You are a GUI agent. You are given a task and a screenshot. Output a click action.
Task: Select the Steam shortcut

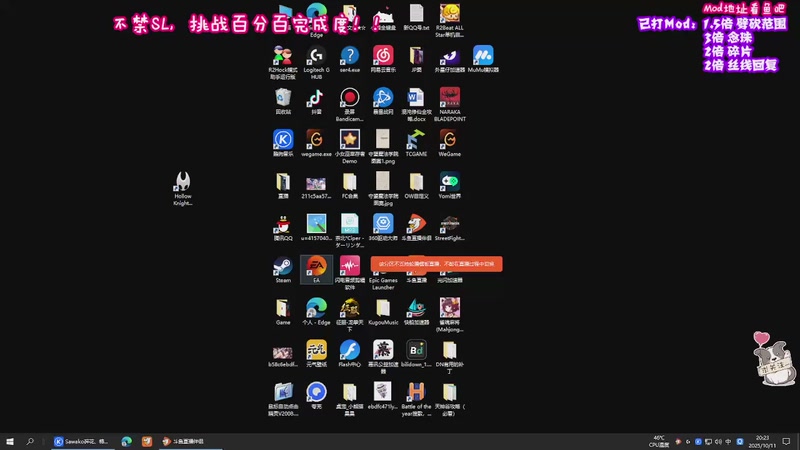pyautogui.click(x=283, y=269)
